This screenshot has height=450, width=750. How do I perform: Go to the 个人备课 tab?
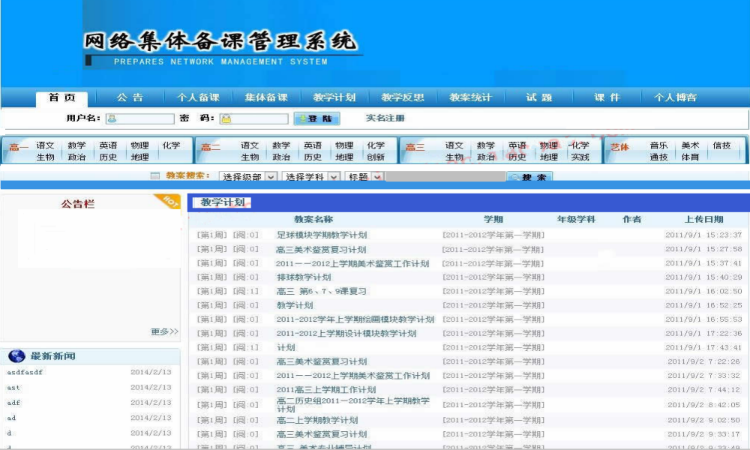198,98
